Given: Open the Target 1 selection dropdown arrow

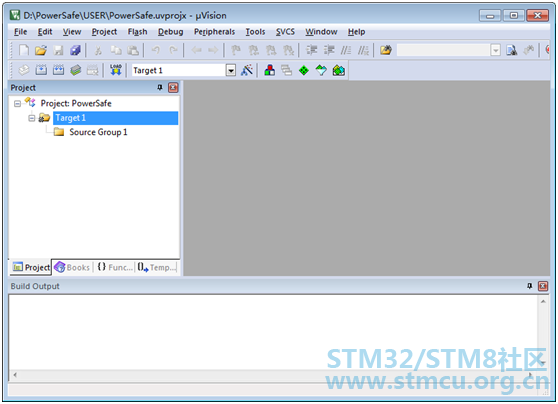Looking at the screenshot, I should 231,70.
